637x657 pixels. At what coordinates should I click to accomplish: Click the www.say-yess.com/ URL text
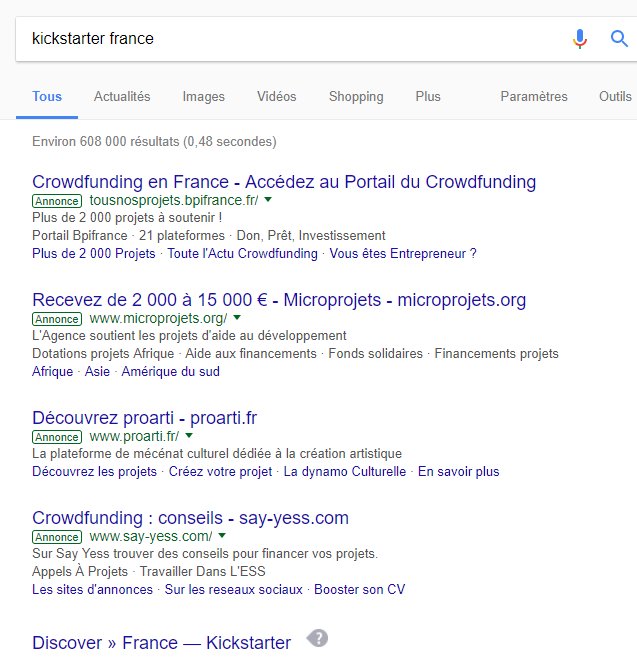click(x=151, y=536)
